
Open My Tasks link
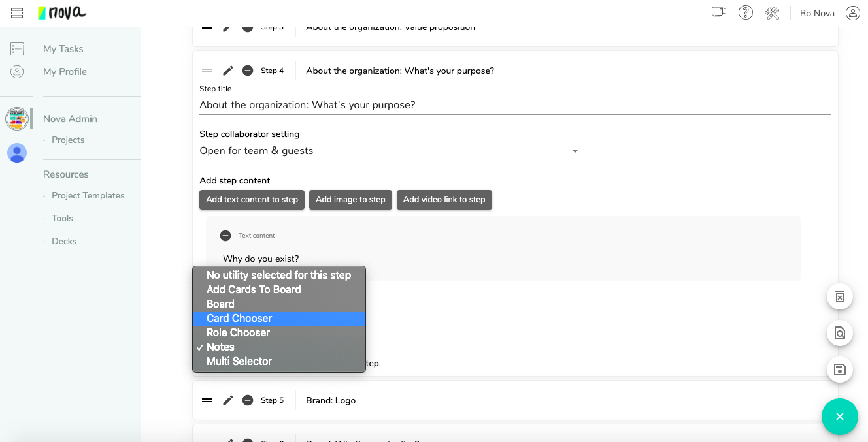63,49
